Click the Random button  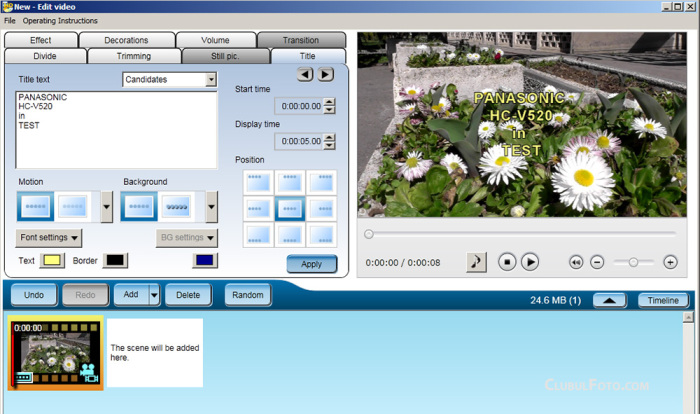point(248,295)
